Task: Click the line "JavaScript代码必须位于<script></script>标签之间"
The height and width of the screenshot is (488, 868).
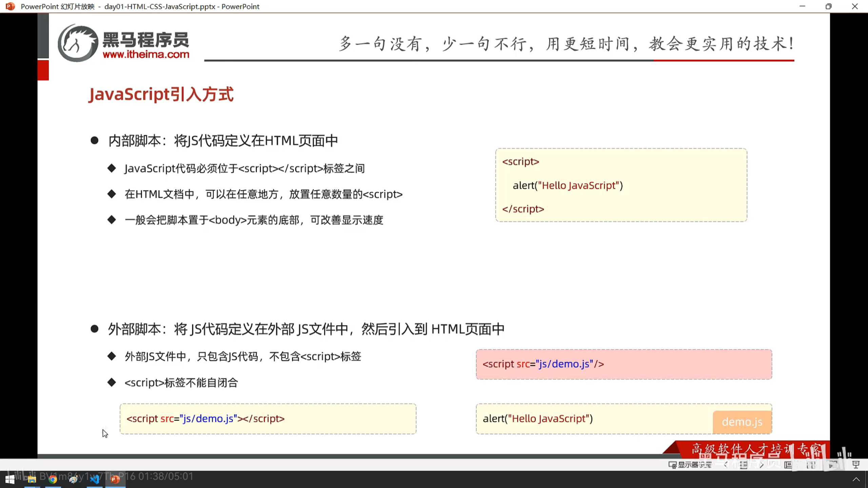Action: [x=244, y=168]
